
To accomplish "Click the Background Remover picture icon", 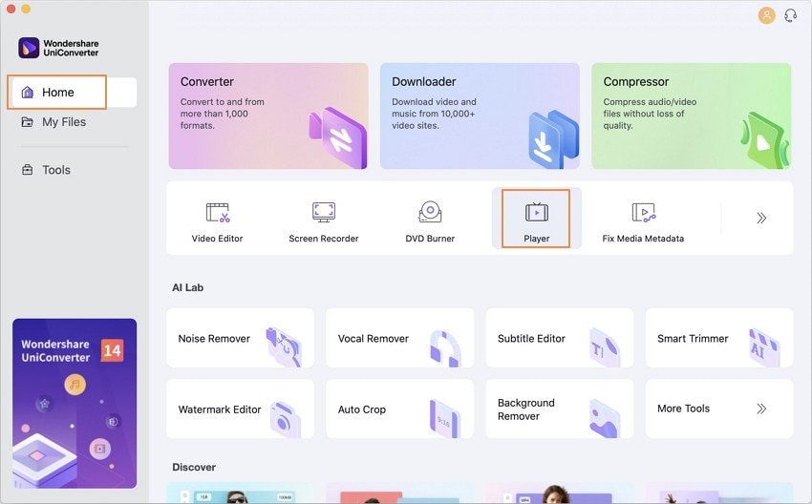I will (x=605, y=419).
